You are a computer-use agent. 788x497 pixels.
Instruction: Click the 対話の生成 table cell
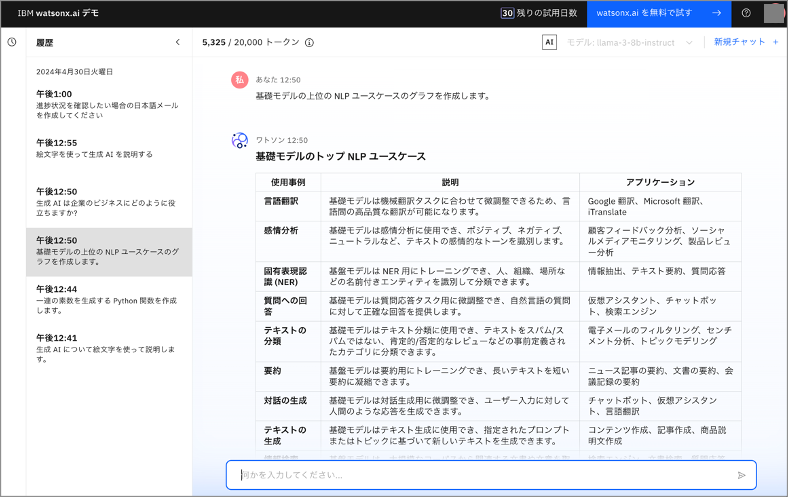(288, 406)
